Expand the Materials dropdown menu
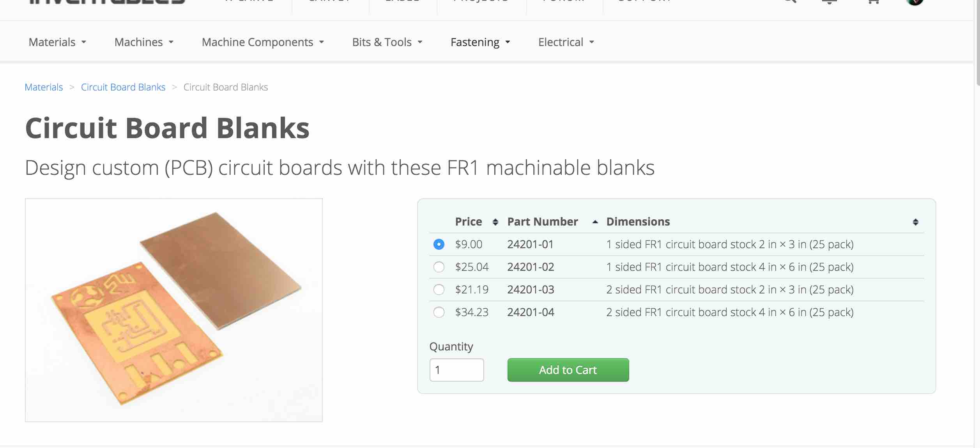This screenshot has height=448, width=980. [x=57, y=42]
